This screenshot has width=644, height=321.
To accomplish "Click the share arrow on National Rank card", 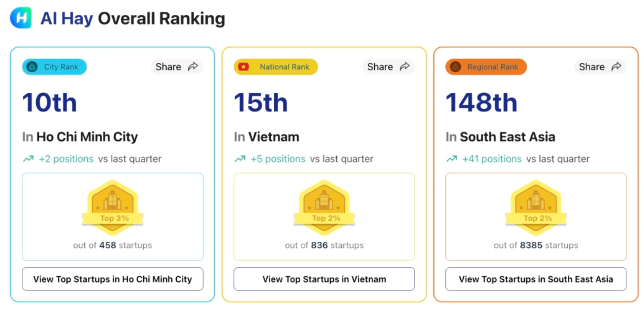I will tap(405, 67).
